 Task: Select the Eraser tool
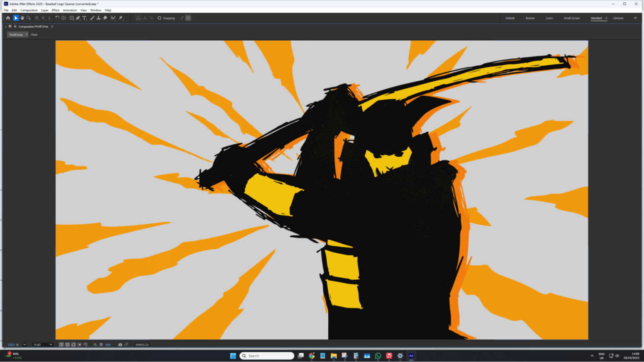coord(105,18)
